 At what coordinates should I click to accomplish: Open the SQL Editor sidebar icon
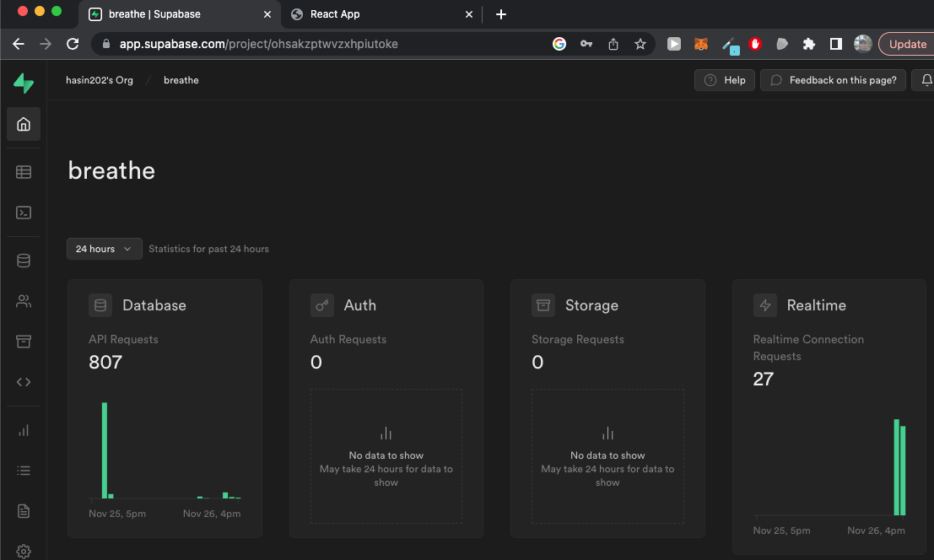(x=24, y=213)
